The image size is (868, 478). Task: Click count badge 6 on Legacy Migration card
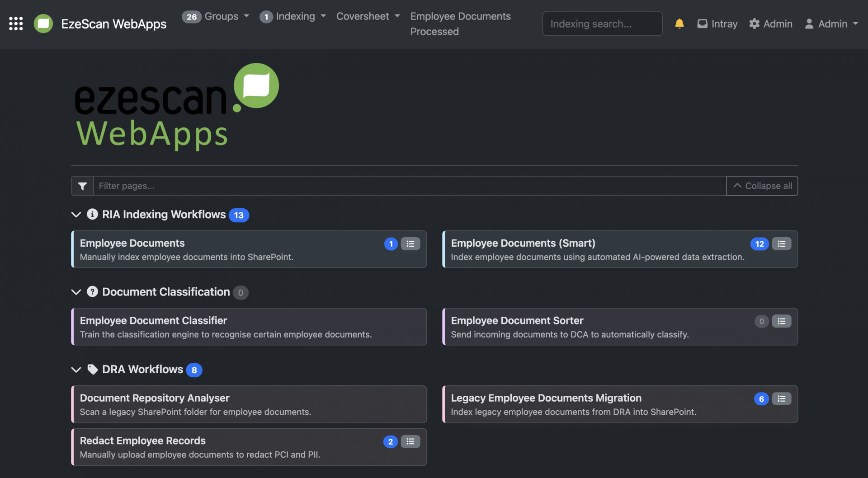761,399
